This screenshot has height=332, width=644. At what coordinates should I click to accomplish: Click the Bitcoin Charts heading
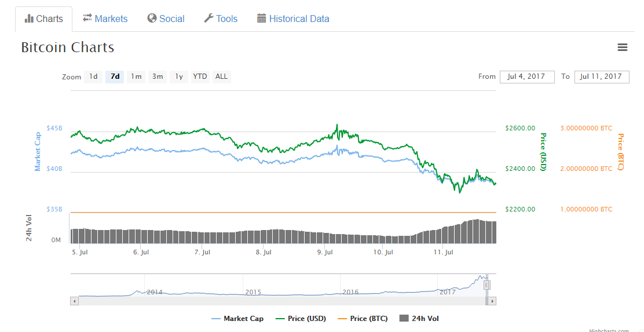click(x=67, y=48)
